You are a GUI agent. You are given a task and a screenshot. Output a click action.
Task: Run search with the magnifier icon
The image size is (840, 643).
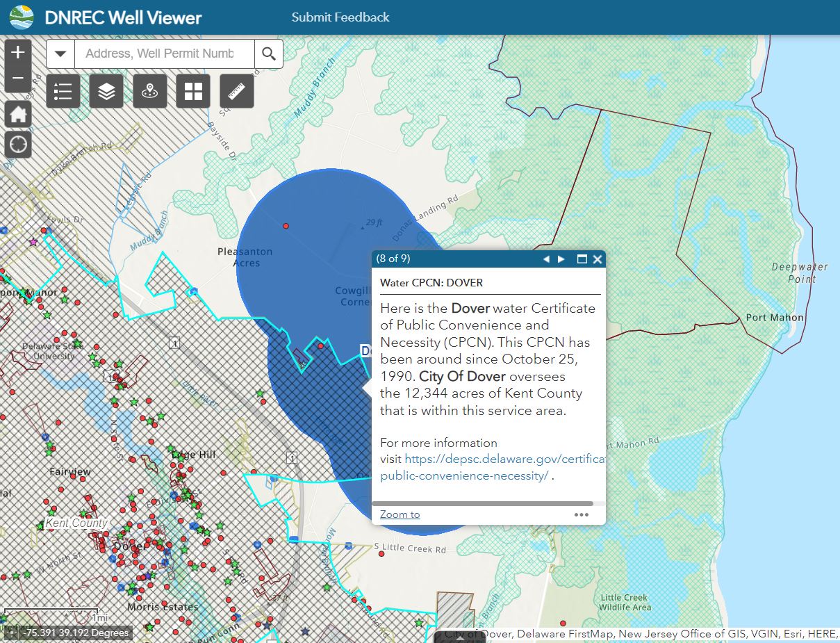click(x=270, y=54)
